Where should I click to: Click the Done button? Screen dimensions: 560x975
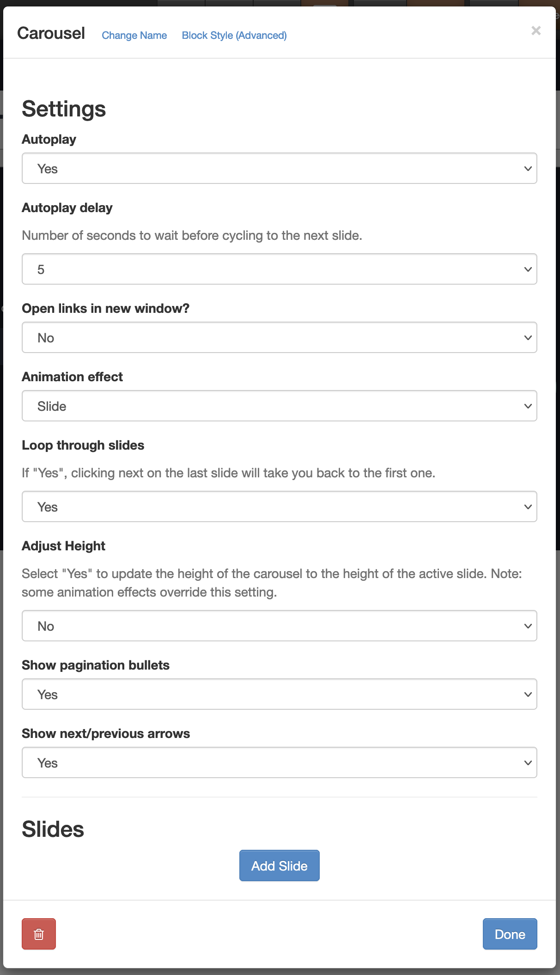pyautogui.click(x=510, y=934)
